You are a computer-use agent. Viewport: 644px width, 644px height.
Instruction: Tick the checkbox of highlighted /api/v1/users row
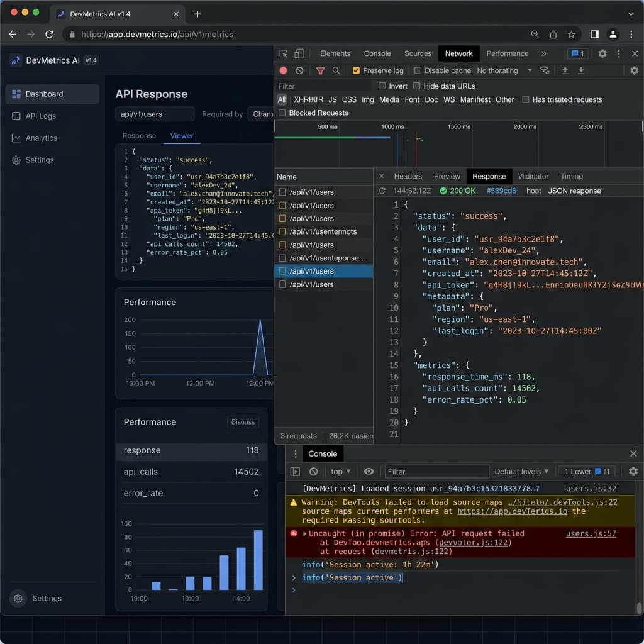point(282,271)
